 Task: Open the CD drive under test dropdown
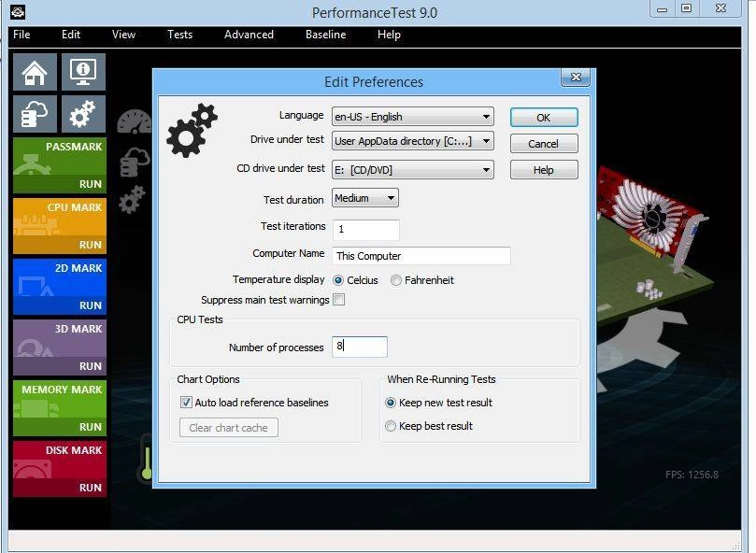(413, 170)
